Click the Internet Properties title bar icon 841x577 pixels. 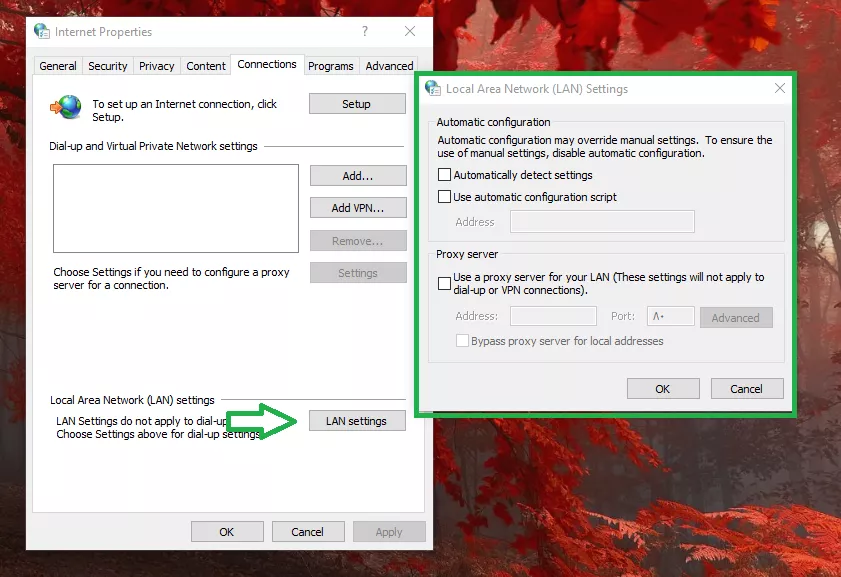point(41,31)
